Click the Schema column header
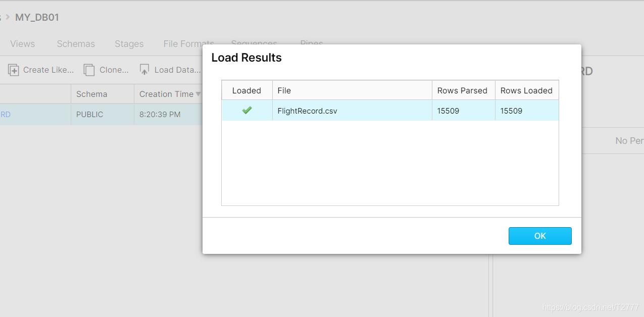 click(103, 94)
